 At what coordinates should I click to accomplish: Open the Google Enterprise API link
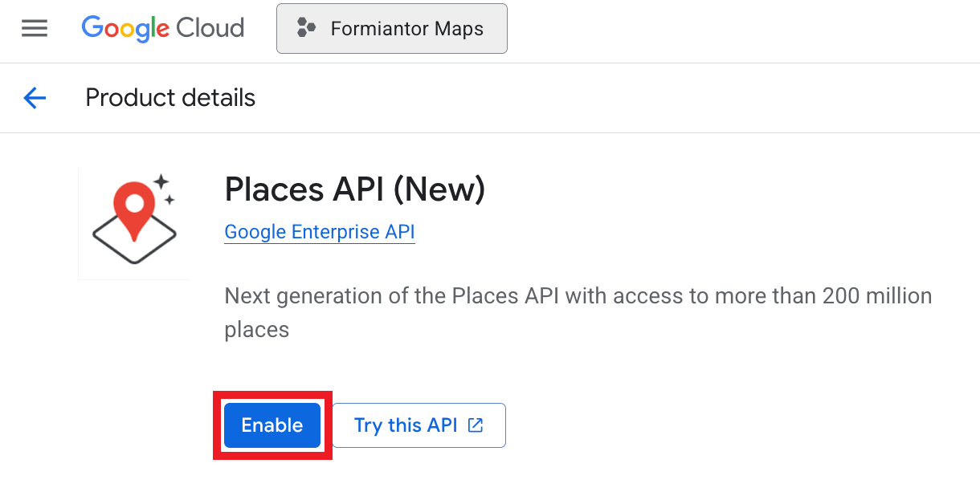click(320, 232)
